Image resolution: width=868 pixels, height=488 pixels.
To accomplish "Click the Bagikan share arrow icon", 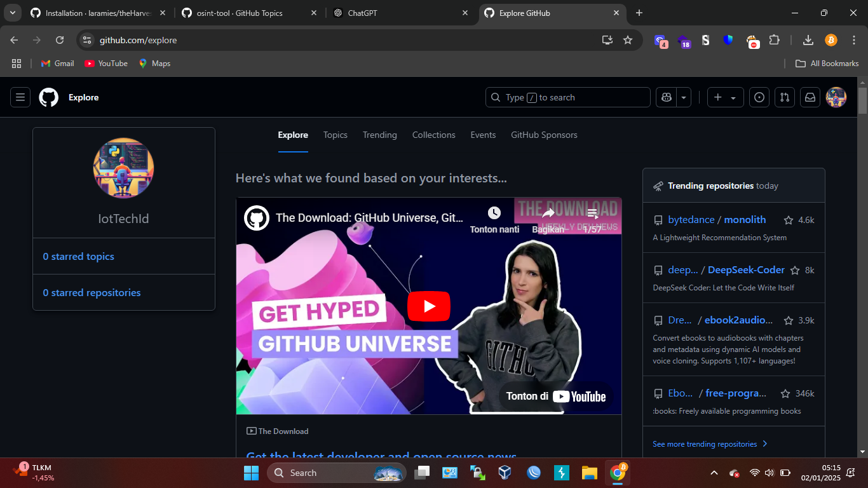I will point(548,213).
